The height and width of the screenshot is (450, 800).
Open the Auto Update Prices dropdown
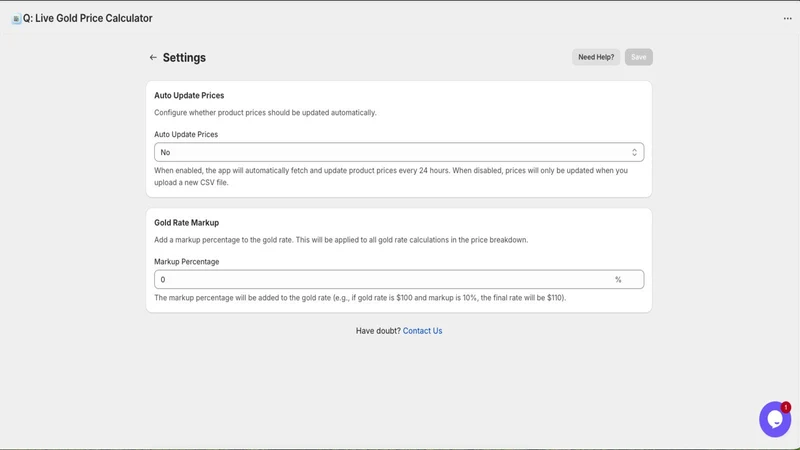point(399,152)
